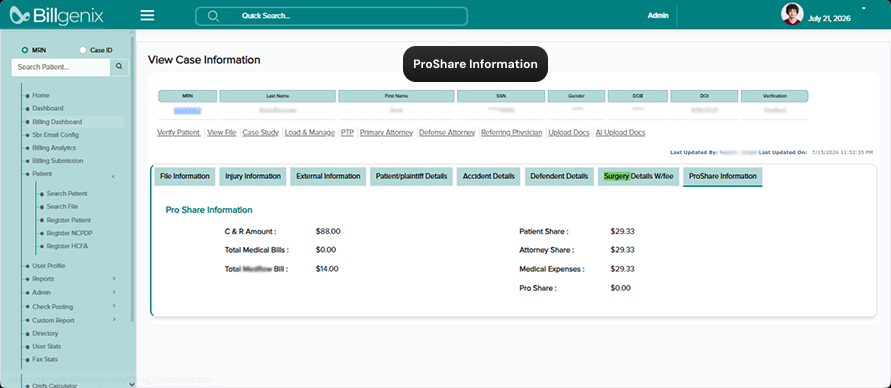Focus the Quick Search field
This screenshot has height=388, width=891.
click(331, 16)
